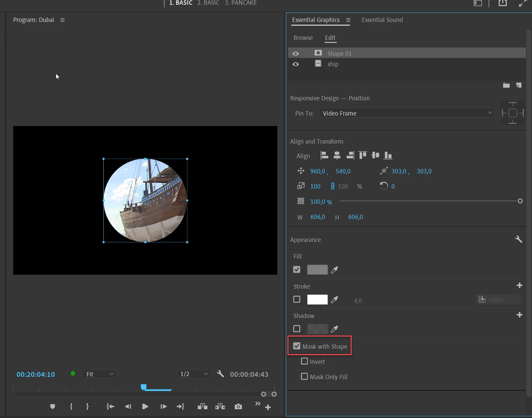Screen dimensions: 532x418
Task: Click the rotation value 0
Action: [x=393, y=187]
